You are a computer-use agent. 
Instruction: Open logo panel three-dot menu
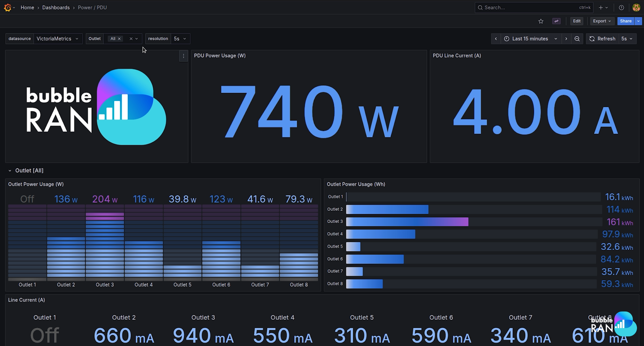coord(183,56)
